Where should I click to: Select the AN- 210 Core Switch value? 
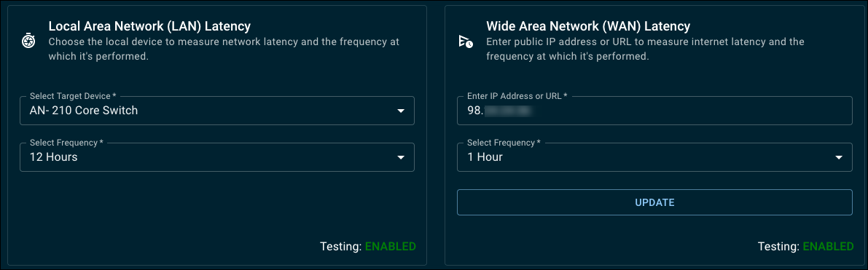tap(84, 111)
